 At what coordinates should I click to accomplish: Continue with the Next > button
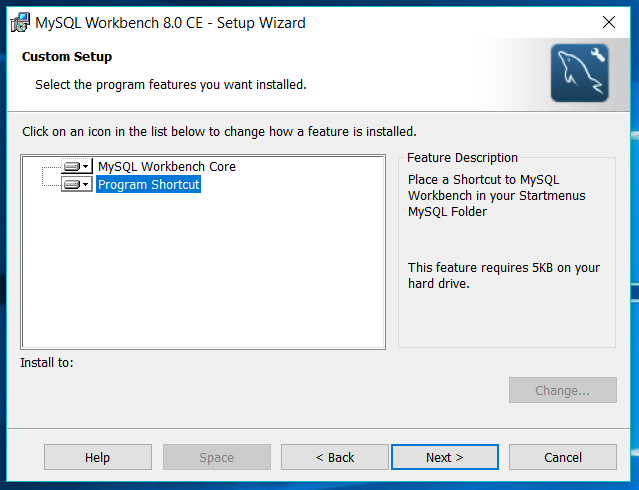click(445, 457)
